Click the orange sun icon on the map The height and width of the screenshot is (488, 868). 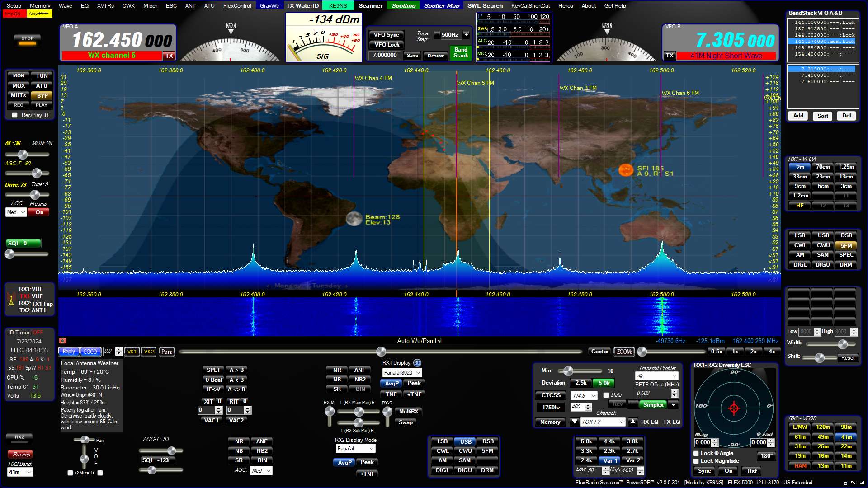[626, 170]
